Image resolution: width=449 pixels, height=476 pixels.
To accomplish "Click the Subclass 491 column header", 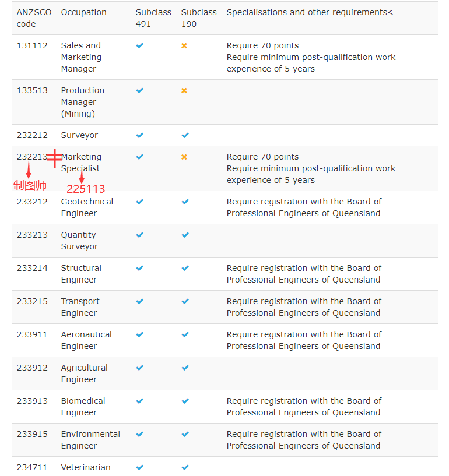I will pyautogui.click(x=150, y=18).
